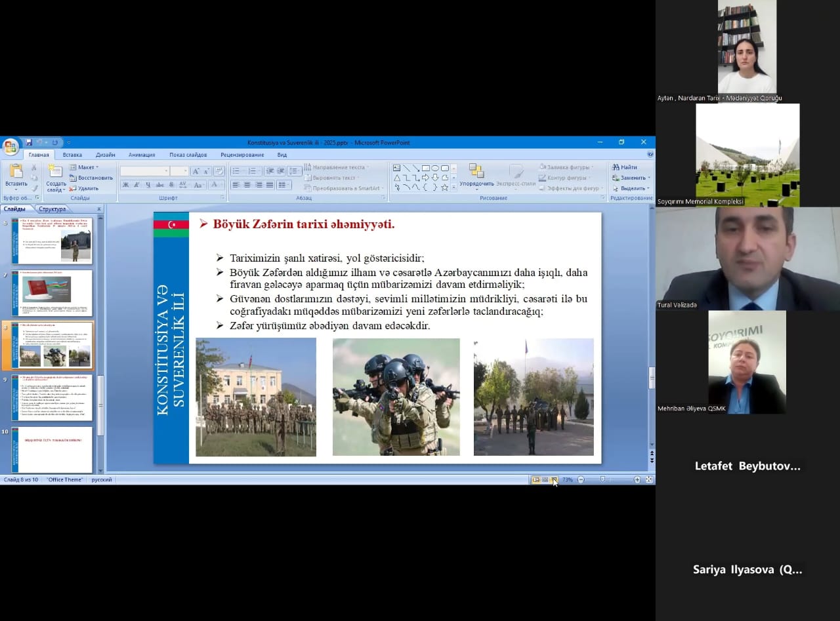Switch to slide sorter view in status bar
The height and width of the screenshot is (621, 840).
point(545,480)
